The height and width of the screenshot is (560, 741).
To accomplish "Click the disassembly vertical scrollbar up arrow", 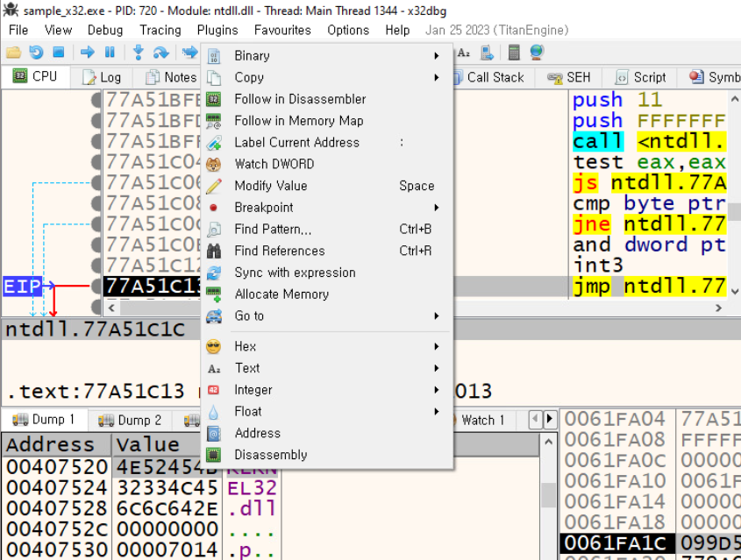I will [734, 99].
